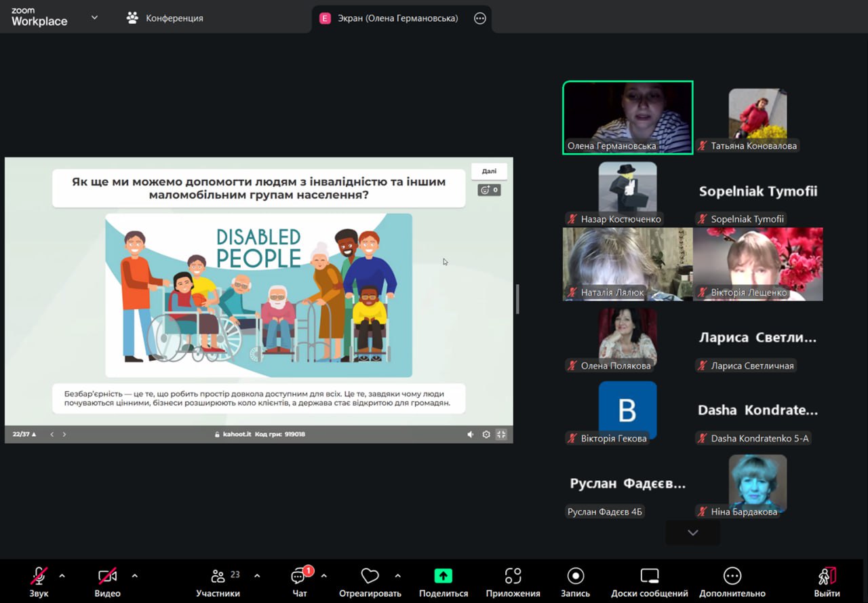Expand video options arrow next to Видео
868x603 pixels.
(135, 576)
